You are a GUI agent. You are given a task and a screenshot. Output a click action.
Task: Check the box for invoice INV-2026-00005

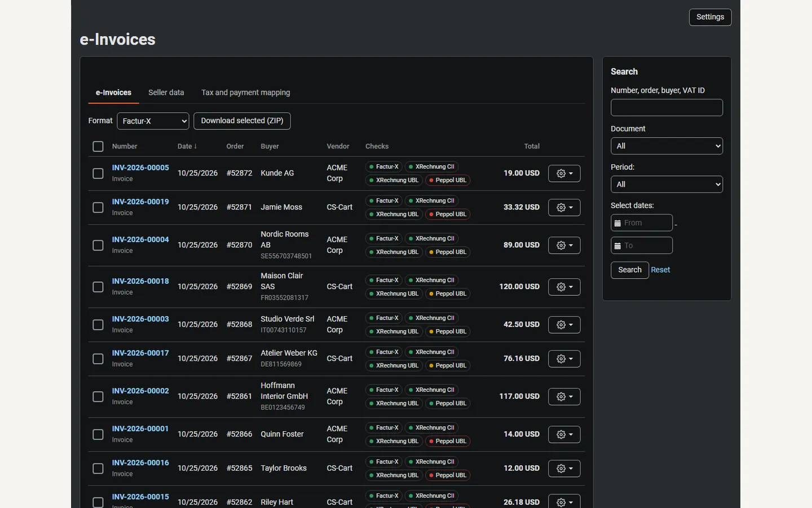98,173
